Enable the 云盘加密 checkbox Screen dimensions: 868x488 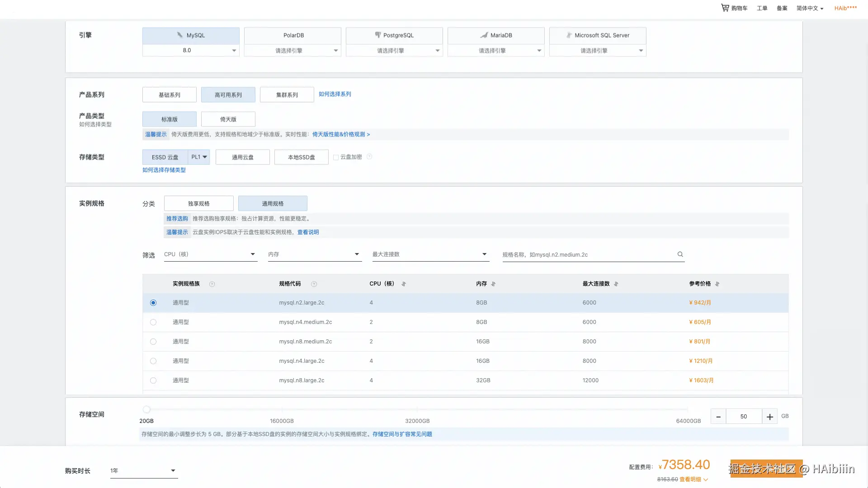point(336,157)
